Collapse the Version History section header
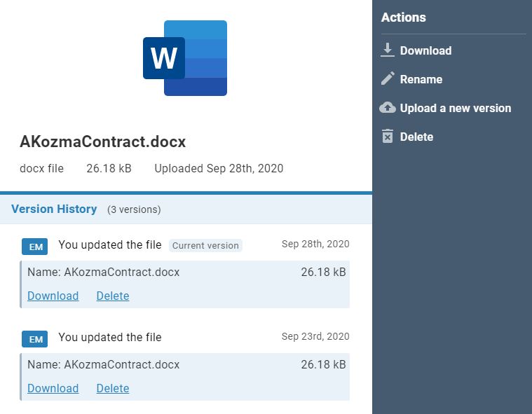The image size is (532, 414). click(x=54, y=209)
